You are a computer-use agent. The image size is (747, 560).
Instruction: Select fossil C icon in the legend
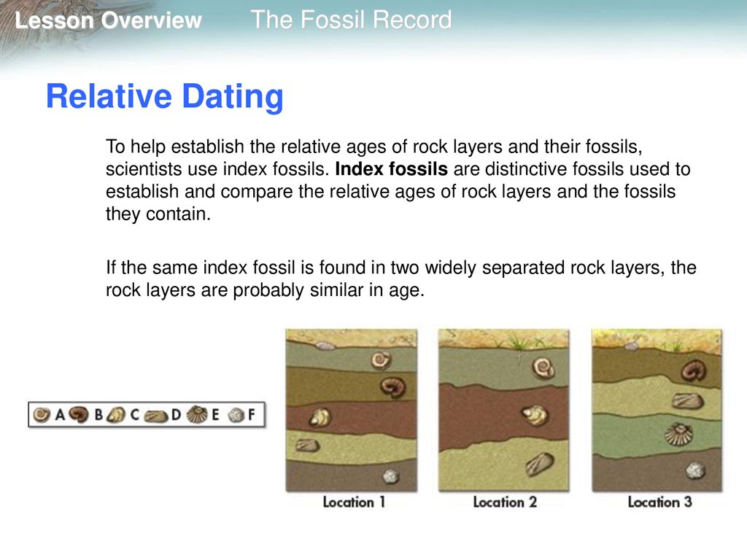116,415
